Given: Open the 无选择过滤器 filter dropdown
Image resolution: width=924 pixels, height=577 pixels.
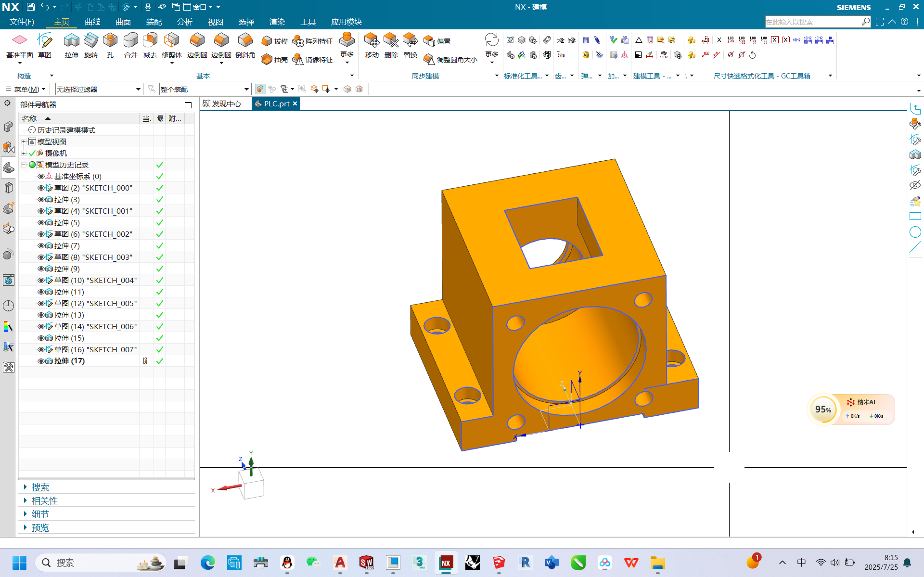Looking at the screenshot, I should 139,89.
